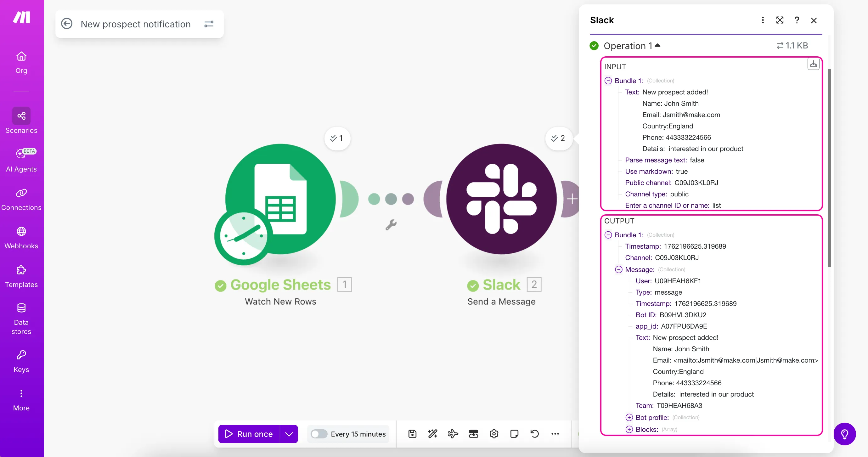
Task: Open the Org home page
Action: 21,62
